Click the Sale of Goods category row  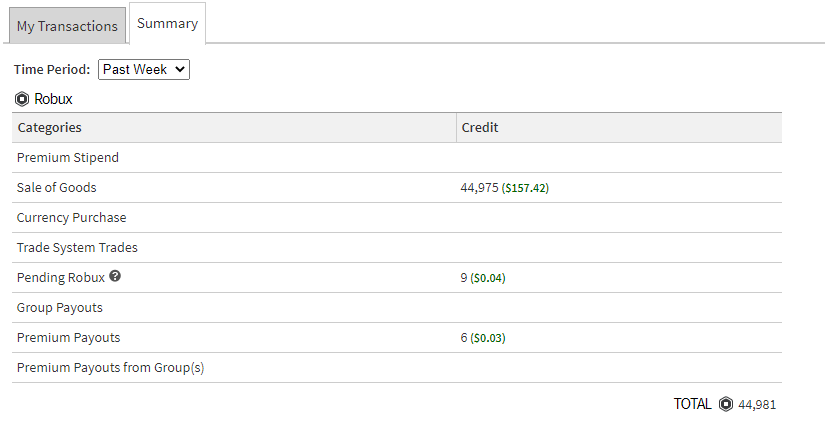[x=397, y=188]
